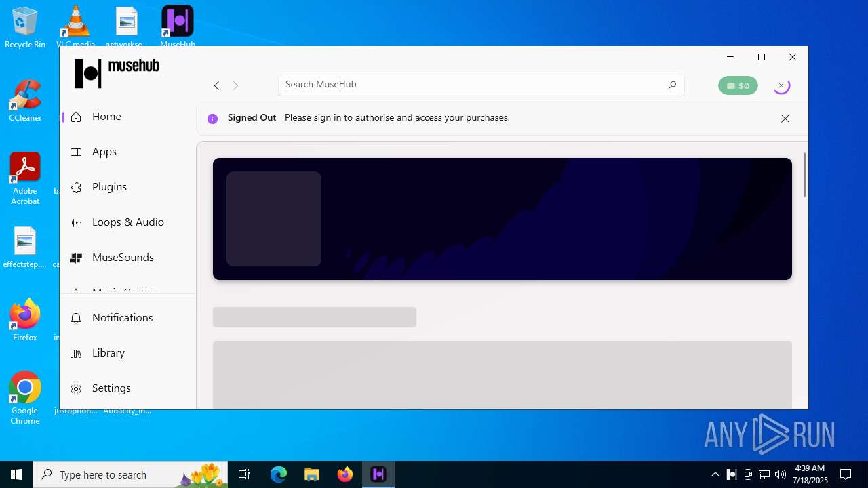Open the Library section

(x=128, y=353)
